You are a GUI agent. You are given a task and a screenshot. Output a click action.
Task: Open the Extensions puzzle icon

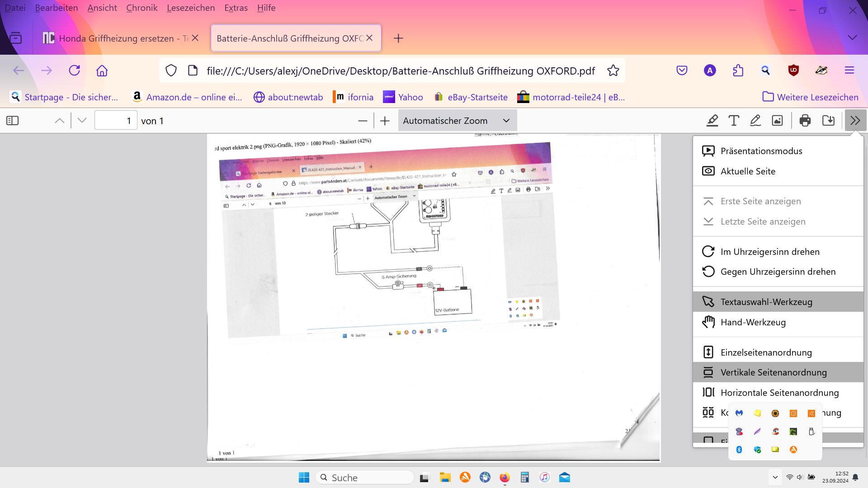pyautogui.click(x=738, y=70)
